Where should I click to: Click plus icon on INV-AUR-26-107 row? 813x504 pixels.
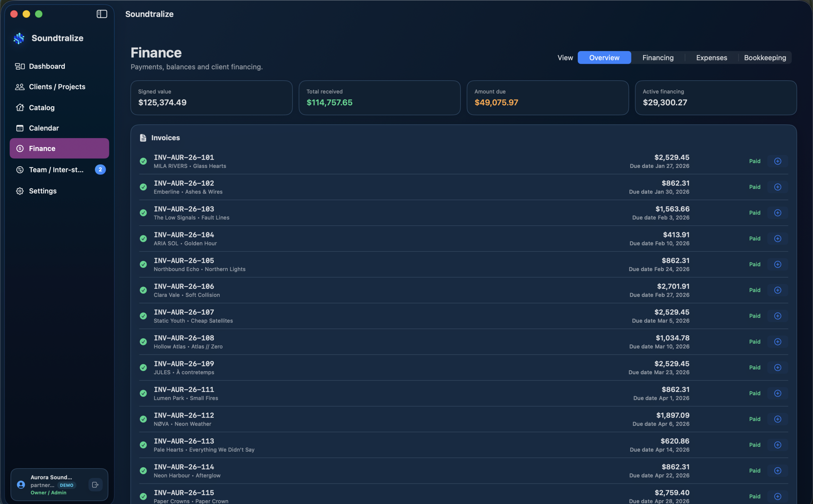pos(778,316)
